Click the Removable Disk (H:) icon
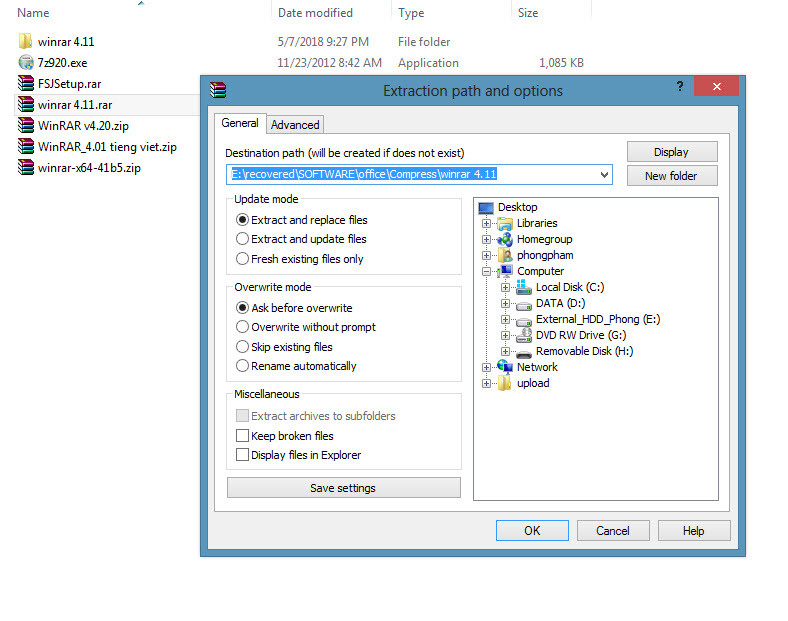 click(x=524, y=353)
